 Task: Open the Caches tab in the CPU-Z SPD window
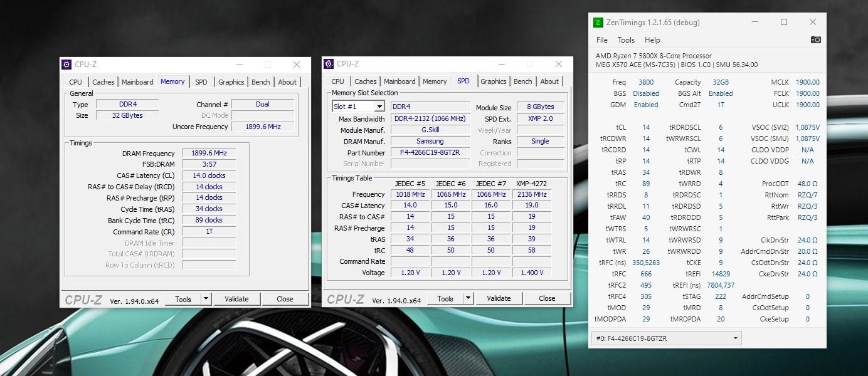tap(366, 82)
